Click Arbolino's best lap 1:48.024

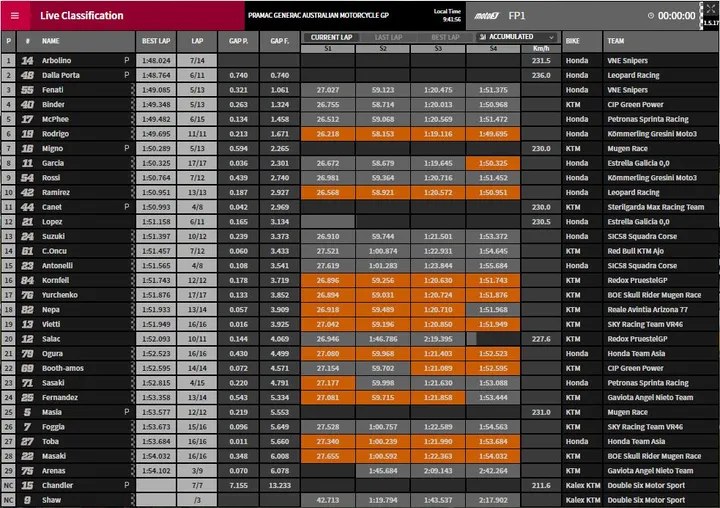(156, 60)
